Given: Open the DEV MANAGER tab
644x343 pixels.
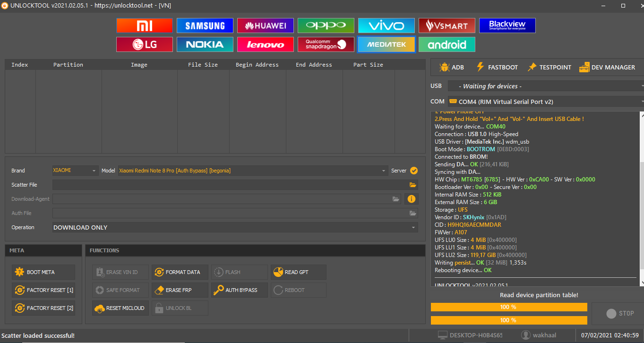Looking at the screenshot, I should click(607, 67).
